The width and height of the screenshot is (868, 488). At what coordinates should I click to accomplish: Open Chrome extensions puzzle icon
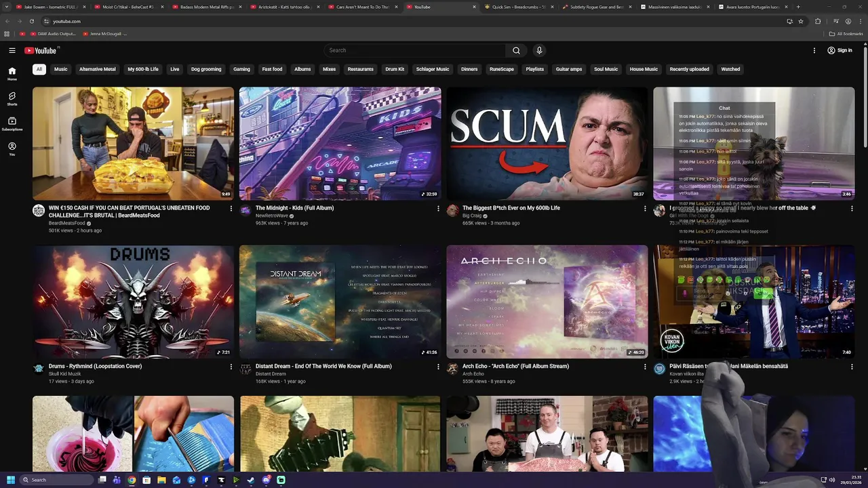[x=818, y=21]
